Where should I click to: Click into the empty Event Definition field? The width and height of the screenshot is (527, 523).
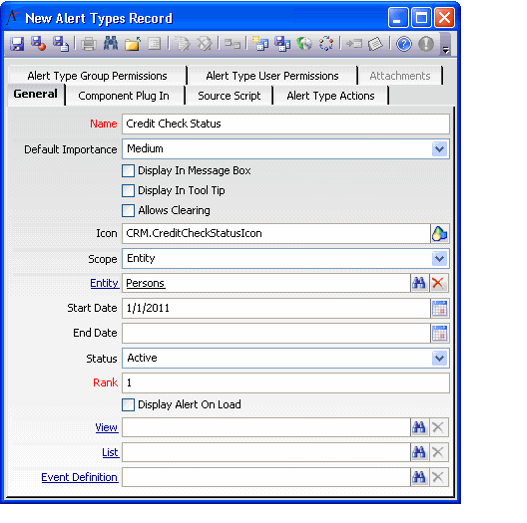coord(266,477)
